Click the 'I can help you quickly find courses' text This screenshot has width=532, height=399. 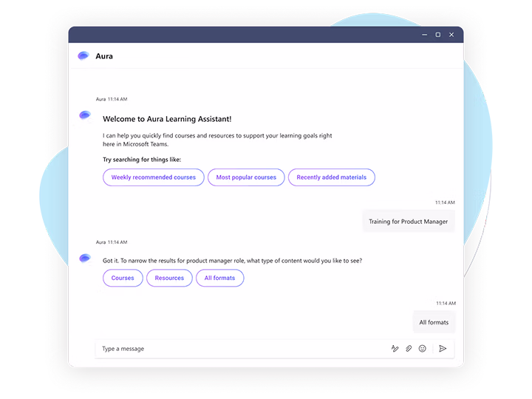[217, 140]
